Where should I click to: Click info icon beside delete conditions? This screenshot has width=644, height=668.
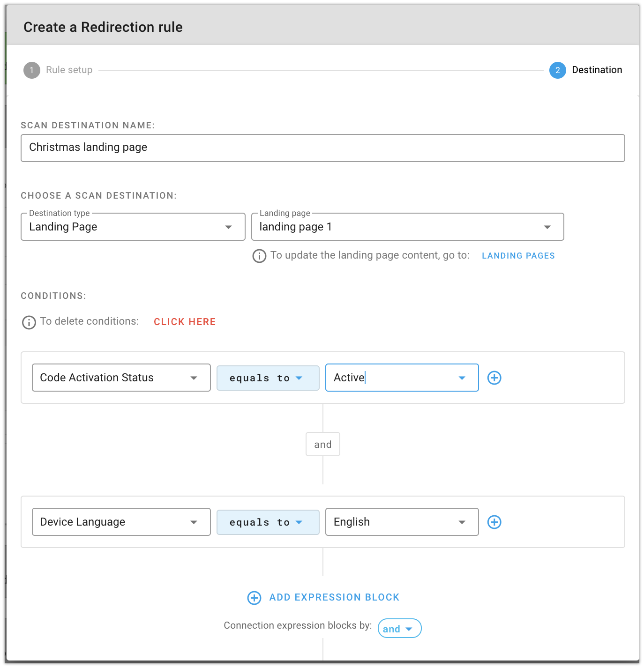(29, 322)
